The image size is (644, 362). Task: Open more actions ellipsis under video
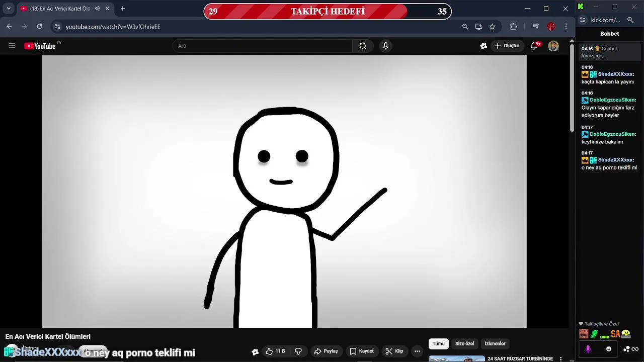(417, 351)
